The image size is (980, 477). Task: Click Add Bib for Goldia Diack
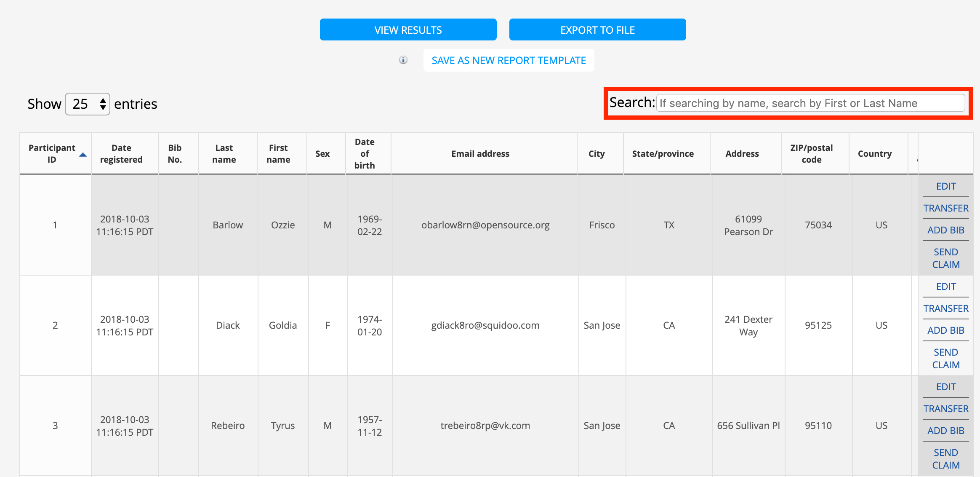pyautogui.click(x=945, y=330)
